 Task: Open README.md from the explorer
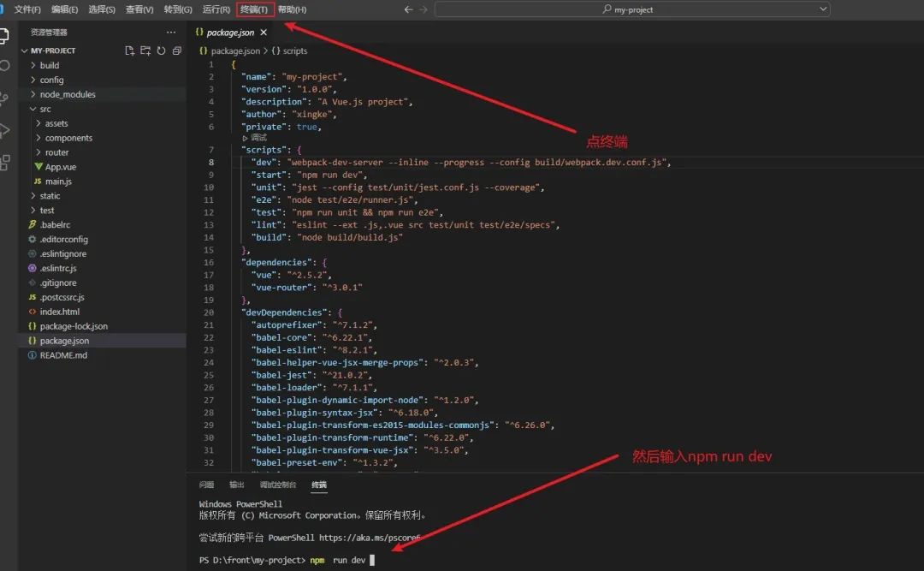click(x=63, y=355)
